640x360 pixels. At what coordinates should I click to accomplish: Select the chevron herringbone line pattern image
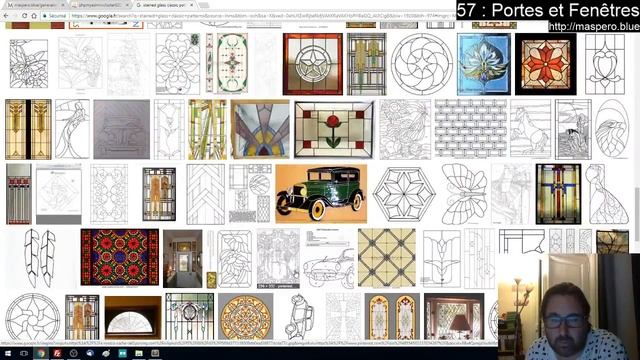205,194
